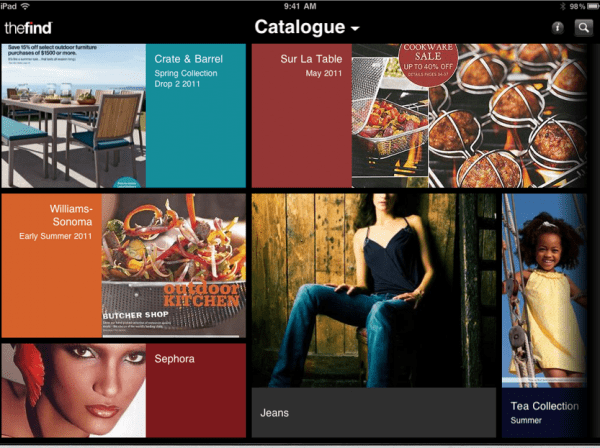Open Tea Collection Summer label
600x448 pixels.
tap(544, 412)
